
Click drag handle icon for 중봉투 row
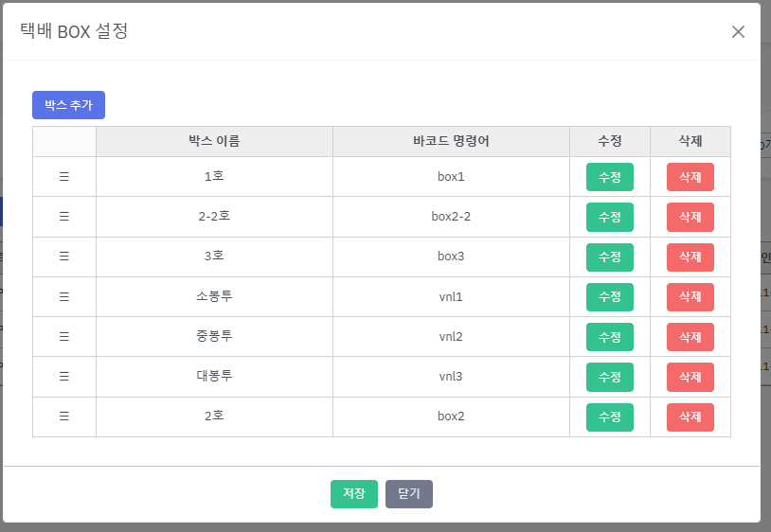pos(64,337)
